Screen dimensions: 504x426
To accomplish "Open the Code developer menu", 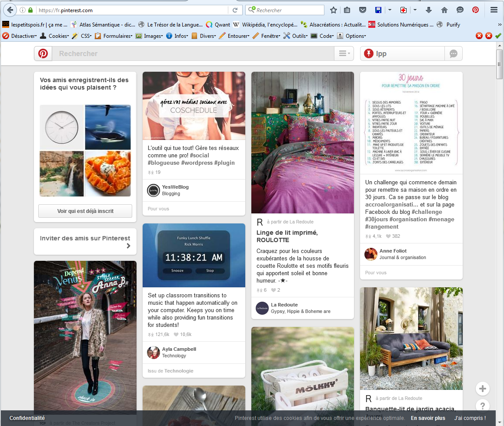I will click(322, 36).
